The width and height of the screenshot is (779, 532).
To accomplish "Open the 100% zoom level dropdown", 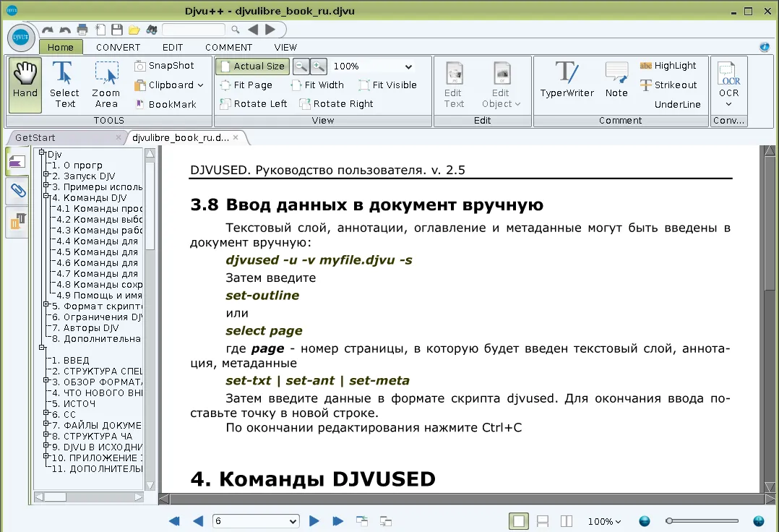I will pyautogui.click(x=408, y=66).
